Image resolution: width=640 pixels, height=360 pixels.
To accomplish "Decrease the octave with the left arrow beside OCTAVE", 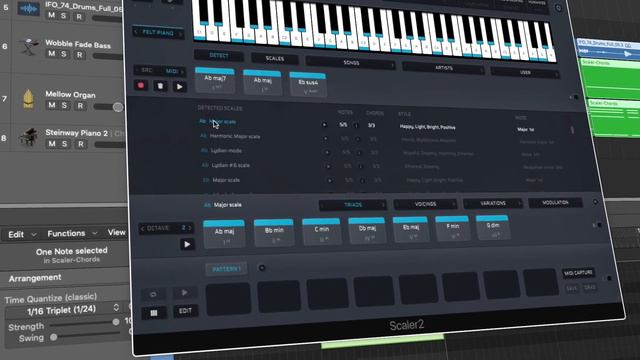I will (142, 229).
